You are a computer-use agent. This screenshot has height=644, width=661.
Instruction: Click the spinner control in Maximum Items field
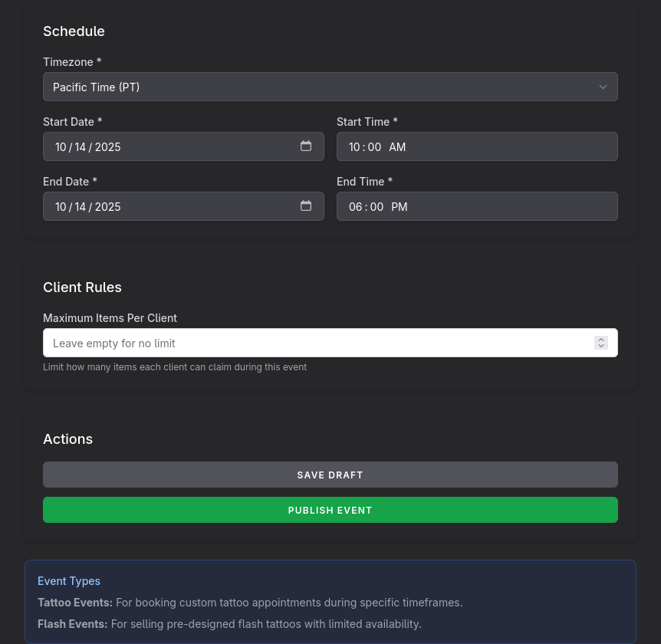click(601, 343)
